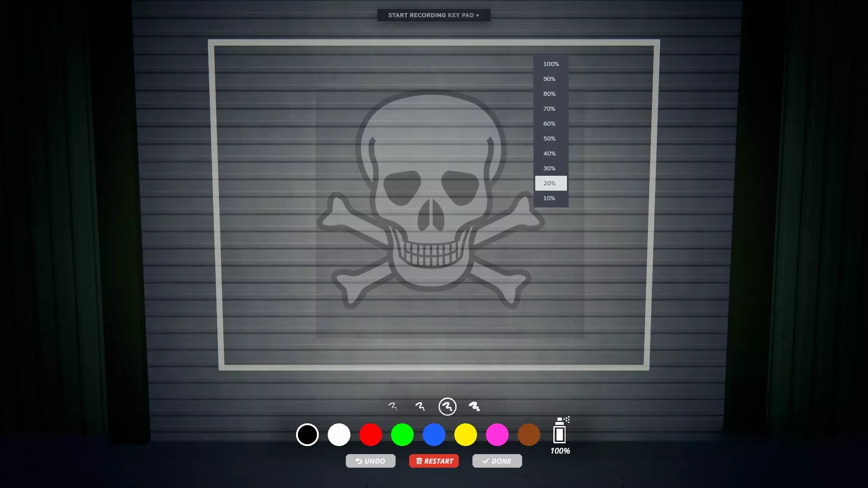The image size is (868, 488).
Task: Choose 50% from the opacity list
Action: (550, 139)
